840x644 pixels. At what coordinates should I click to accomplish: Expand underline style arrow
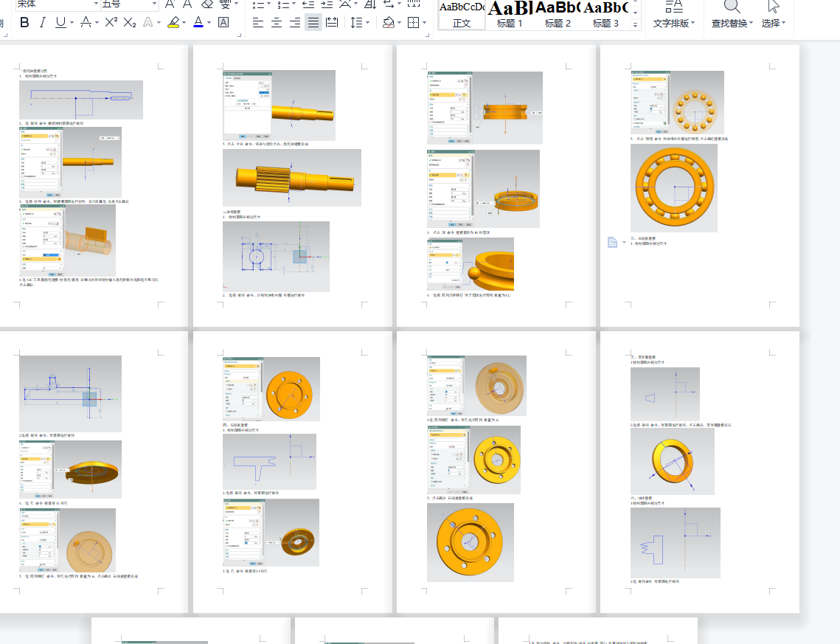coord(72,23)
